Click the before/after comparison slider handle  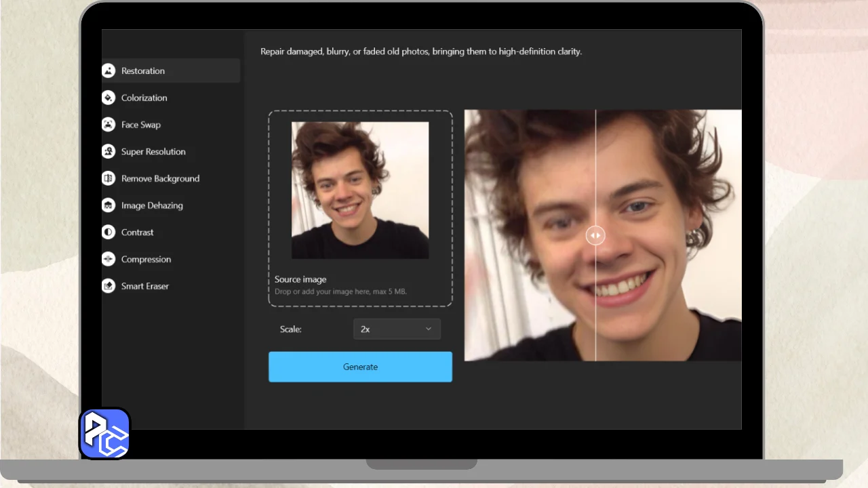[x=595, y=235]
